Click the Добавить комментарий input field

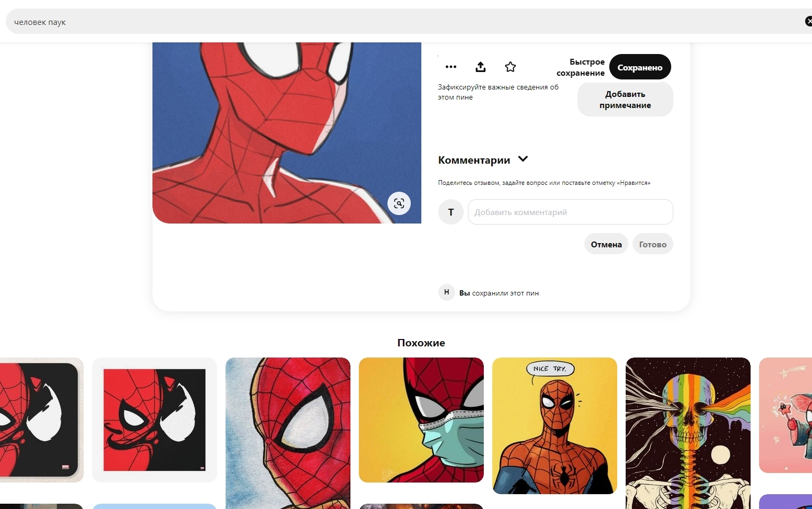pyautogui.click(x=570, y=212)
